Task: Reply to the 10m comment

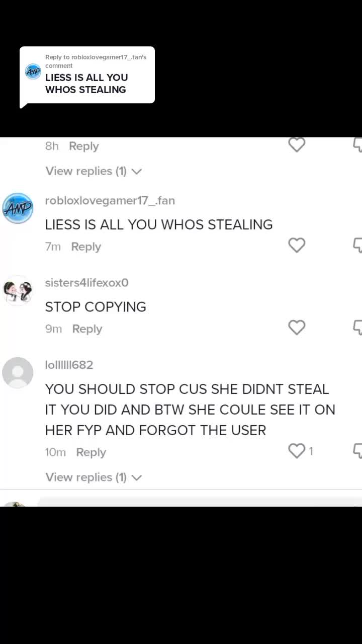Action: pyautogui.click(x=91, y=452)
